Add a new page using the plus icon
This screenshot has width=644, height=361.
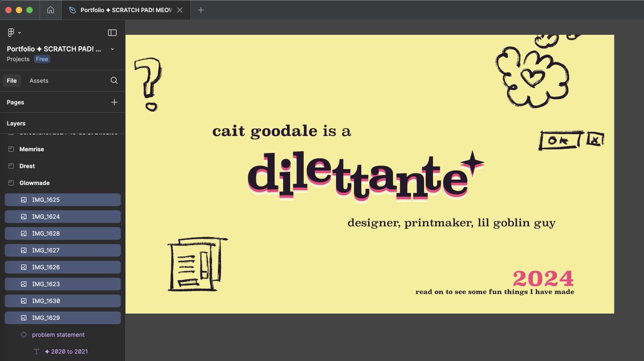(x=114, y=102)
